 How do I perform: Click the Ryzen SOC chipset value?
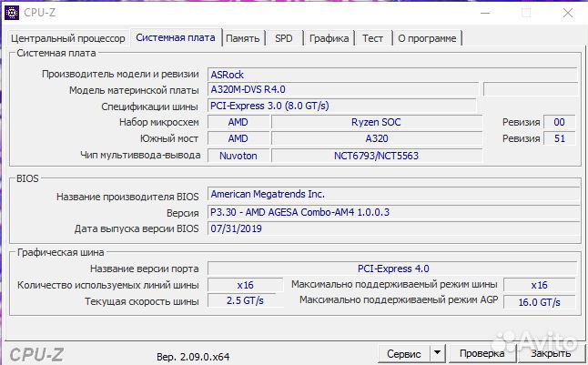(x=377, y=122)
